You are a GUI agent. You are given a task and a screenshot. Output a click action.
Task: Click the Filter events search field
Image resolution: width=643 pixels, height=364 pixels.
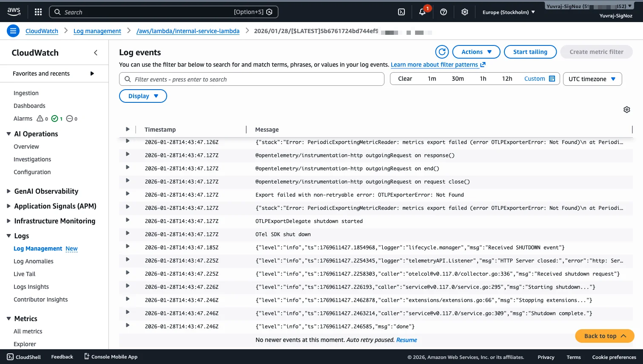point(251,79)
